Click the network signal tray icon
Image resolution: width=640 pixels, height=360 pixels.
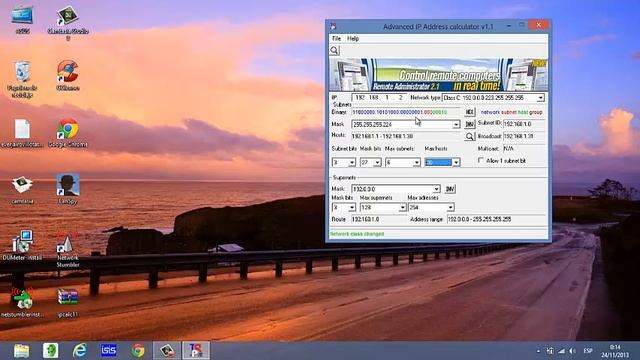[x=562, y=351]
